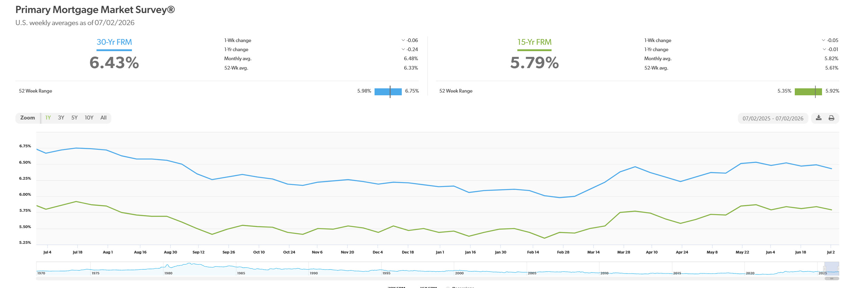
Task: Download the chart data
Action: click(x=818, y=118)
